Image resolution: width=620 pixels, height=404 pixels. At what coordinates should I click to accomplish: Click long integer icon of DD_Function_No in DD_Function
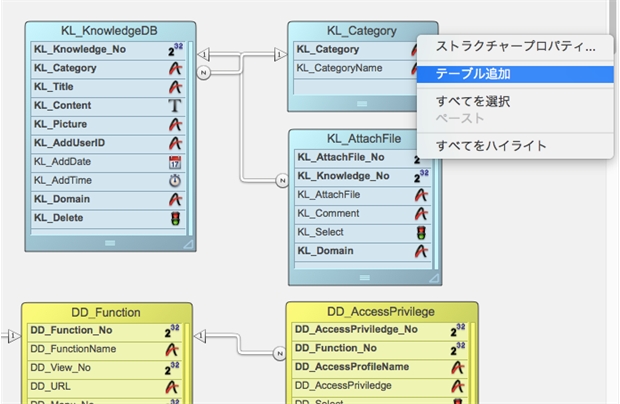172,331
